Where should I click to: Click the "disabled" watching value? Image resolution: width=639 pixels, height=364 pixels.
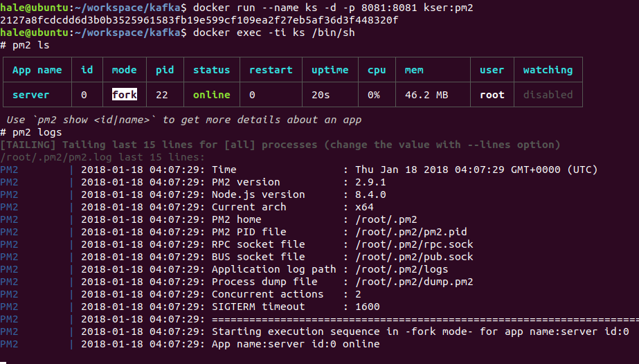pyautogui.click(x=548, y=95)
